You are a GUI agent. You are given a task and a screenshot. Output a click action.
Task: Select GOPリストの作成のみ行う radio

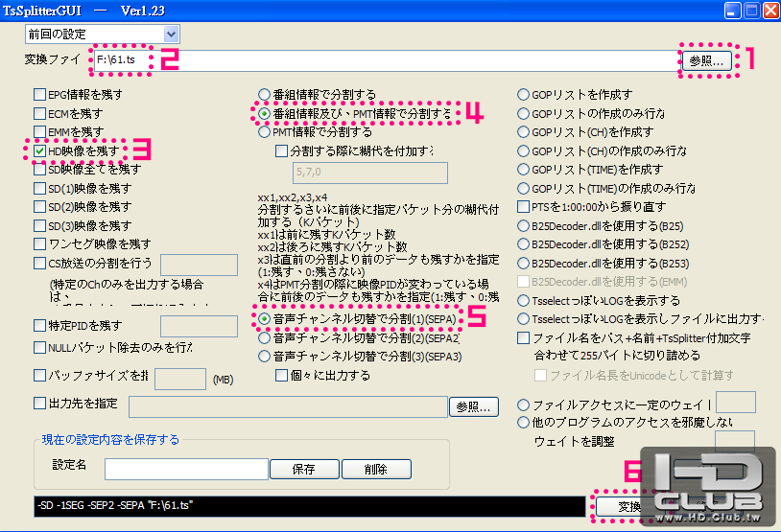coord(523,113)
